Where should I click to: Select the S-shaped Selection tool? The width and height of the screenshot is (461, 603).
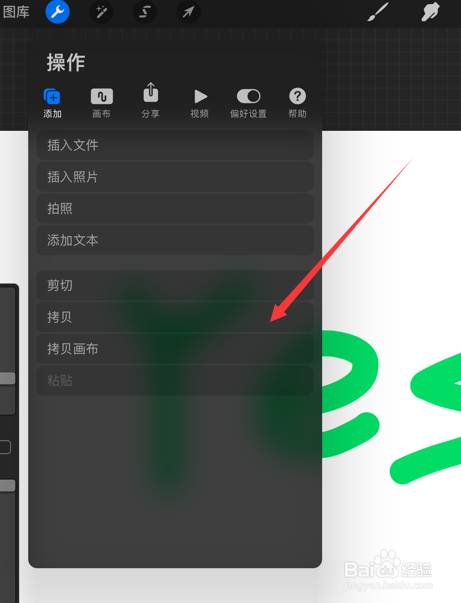click(x=145, y=12)
